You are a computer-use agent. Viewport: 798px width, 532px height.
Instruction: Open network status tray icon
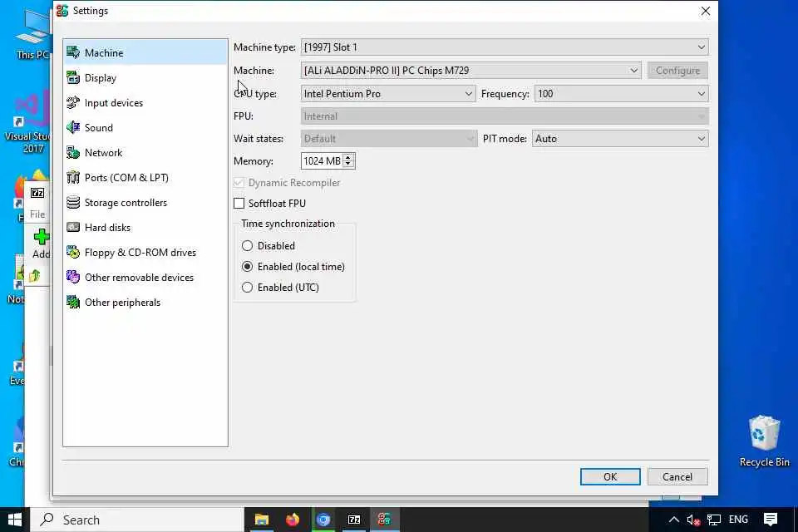[714, 520]
